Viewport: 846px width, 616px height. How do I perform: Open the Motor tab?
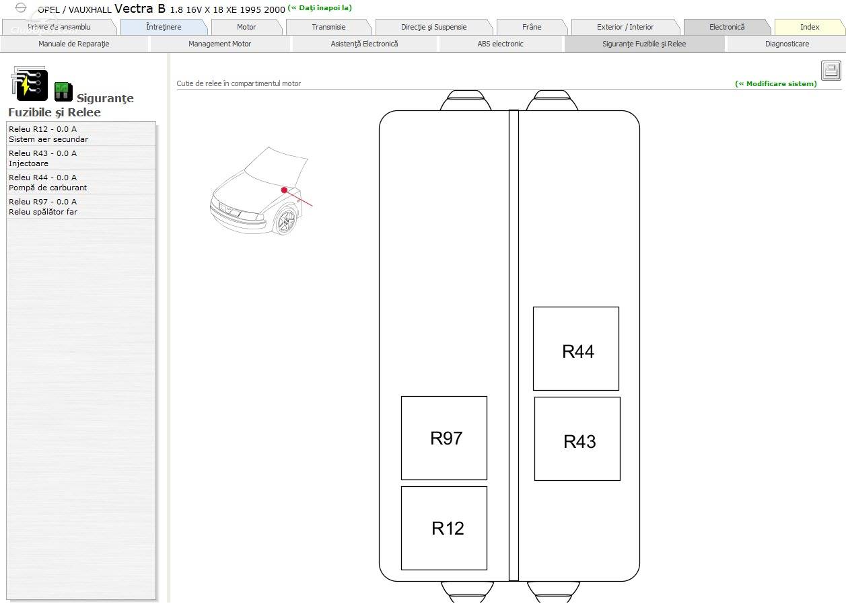pyautogui.click(x=246, y=27)
